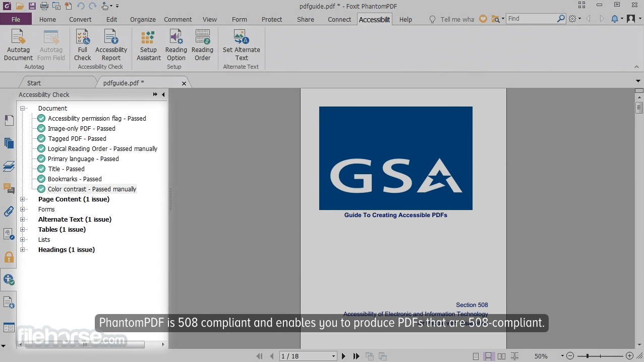Image resolution: width=644 pixels, height=362 pixels.
Task: Click the zoom in plus button
Action: pos(629,356)
